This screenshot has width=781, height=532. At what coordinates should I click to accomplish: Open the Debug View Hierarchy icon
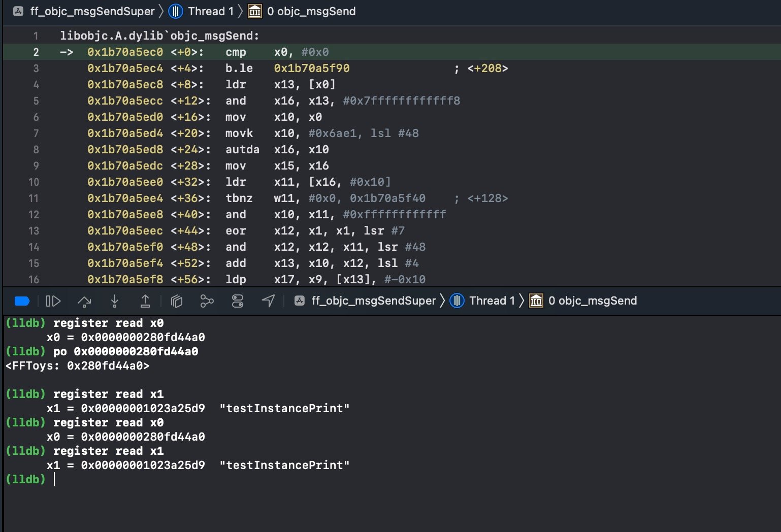click(176, 301)
